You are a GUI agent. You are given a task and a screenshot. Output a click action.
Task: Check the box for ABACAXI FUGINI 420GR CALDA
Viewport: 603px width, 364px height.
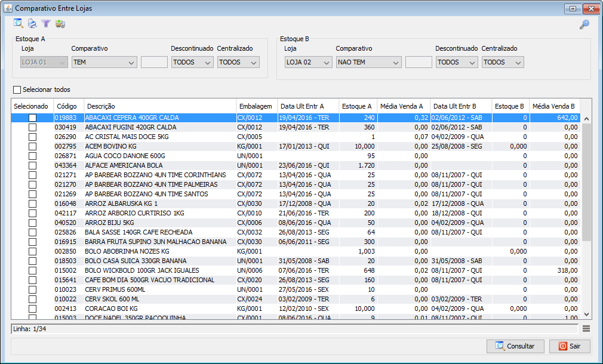[32, 127]
